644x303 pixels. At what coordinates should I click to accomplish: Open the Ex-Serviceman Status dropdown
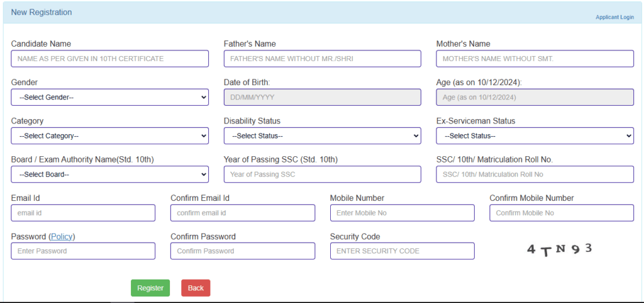[535, 135]
